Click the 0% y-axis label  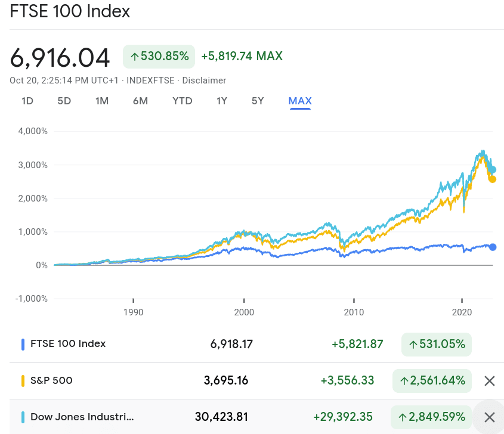[x=42, y=265]
